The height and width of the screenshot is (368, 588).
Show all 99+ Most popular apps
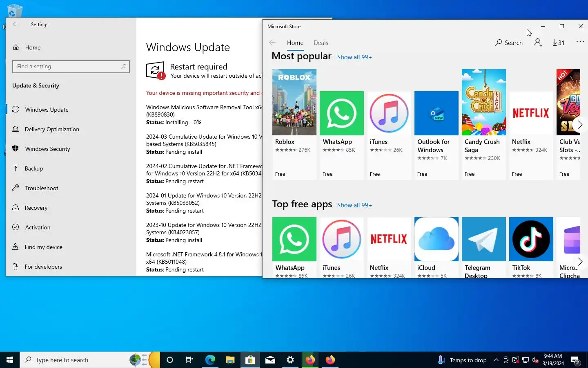pyautogui.click(x=354, y=57)
